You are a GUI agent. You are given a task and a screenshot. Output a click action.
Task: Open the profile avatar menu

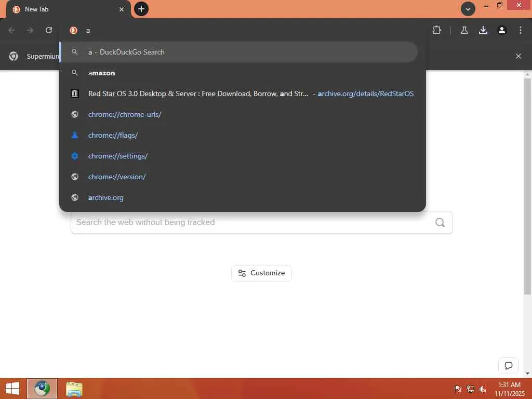click(x=502, y=30)
